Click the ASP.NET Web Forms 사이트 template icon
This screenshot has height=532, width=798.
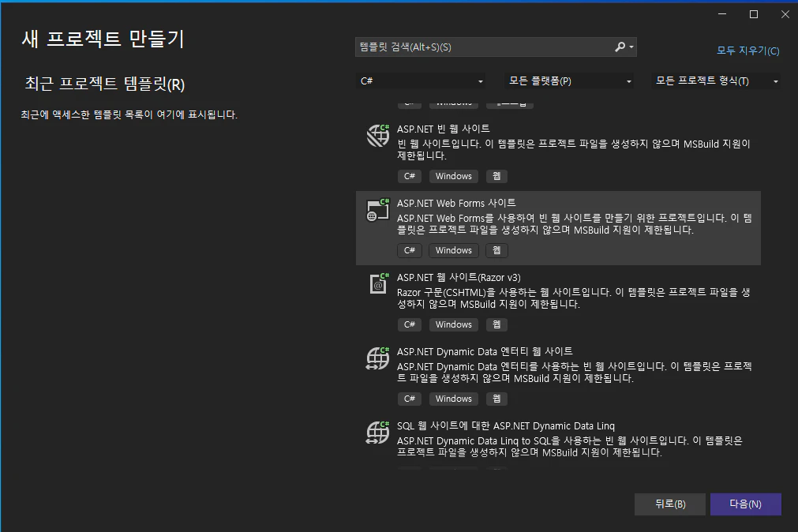pos(377,210)
